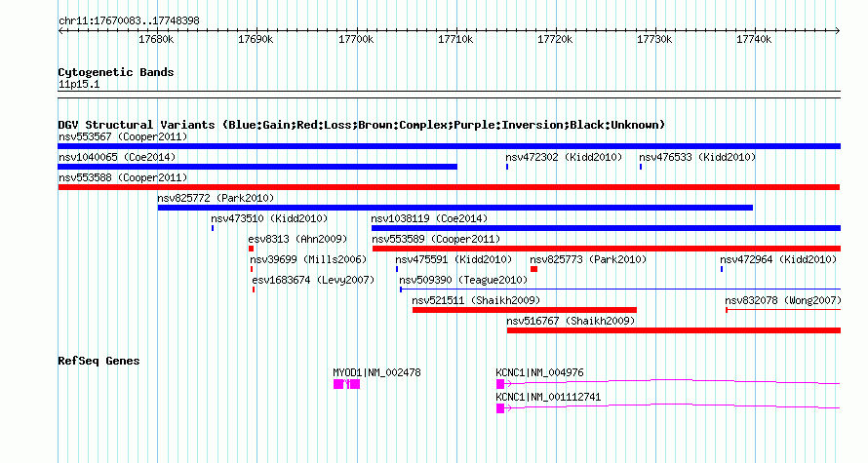This screenshot has width=868, height=463.
Task: Click the MYOD1 gene exon glyph
Action: click(346, 384)
